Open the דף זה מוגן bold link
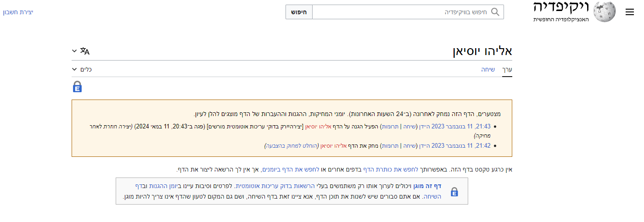644x222 pixels. 427,186
